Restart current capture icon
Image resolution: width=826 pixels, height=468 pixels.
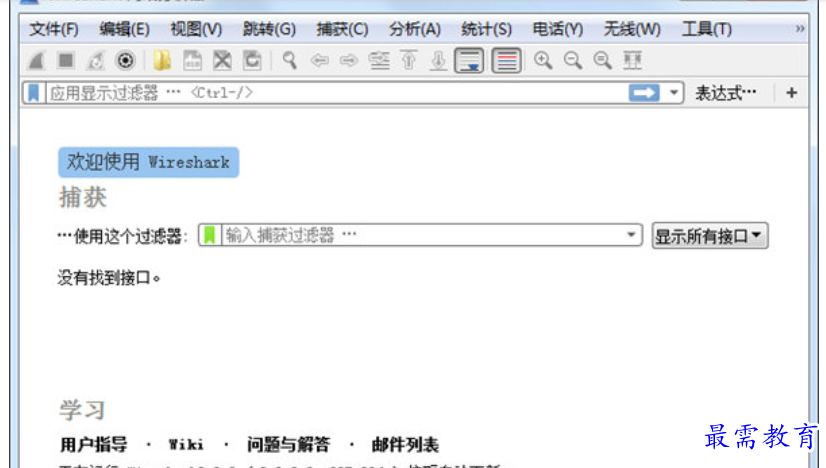(x=95, y=61)
